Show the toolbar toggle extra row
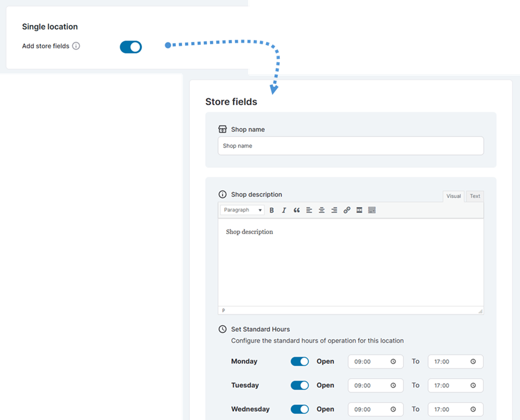 pyautogui.click(x=372, y=210)
